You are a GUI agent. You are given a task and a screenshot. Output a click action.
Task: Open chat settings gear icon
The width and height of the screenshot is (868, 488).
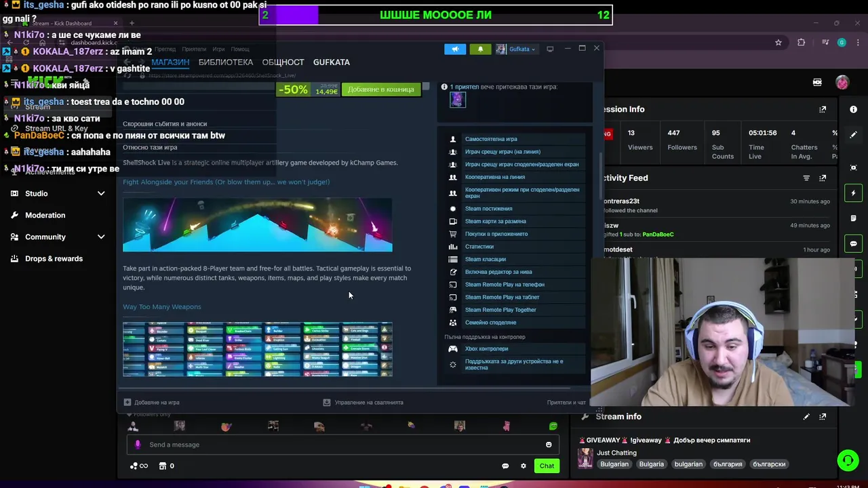click(523, 466)
